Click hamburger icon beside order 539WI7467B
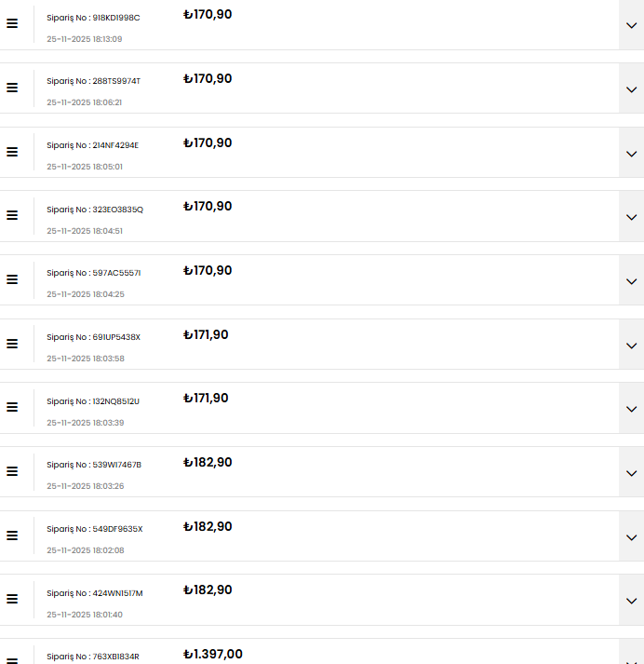This screenshot has height=664, width=644. (x=12, y=471)
